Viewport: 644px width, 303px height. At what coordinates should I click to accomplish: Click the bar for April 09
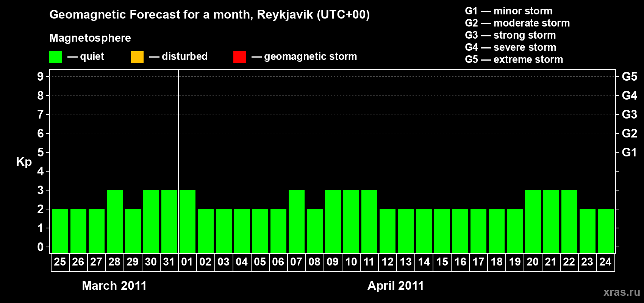333,221
